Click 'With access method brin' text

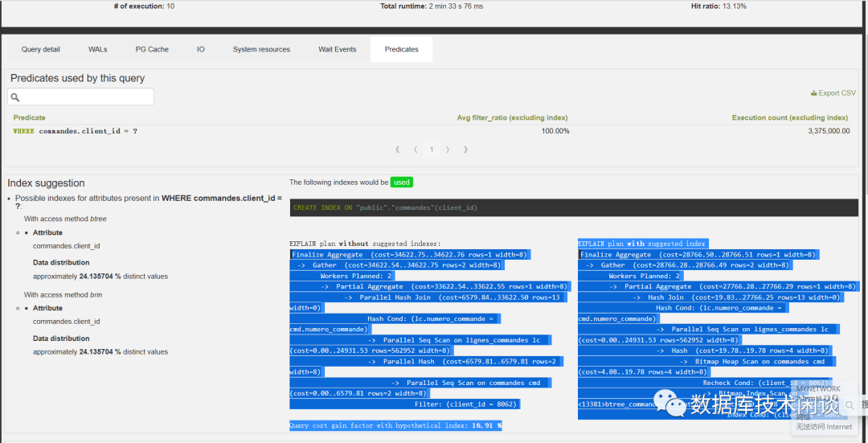[63, 294]
